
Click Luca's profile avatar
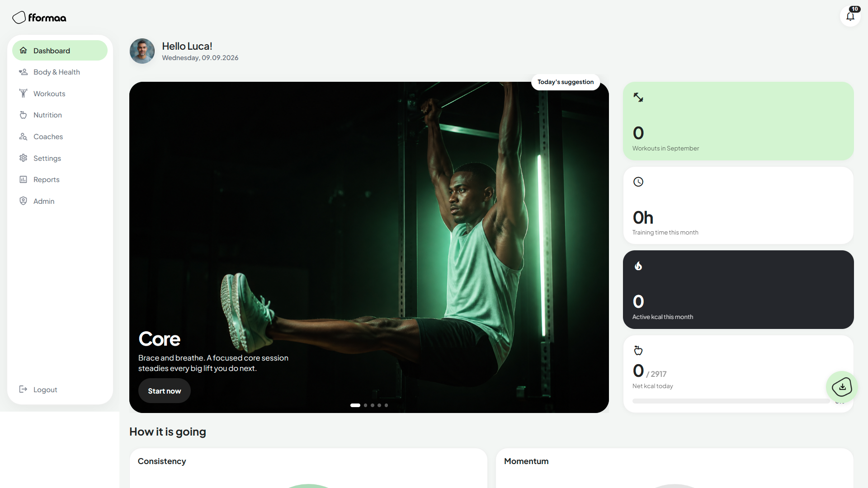pos(142,51)
